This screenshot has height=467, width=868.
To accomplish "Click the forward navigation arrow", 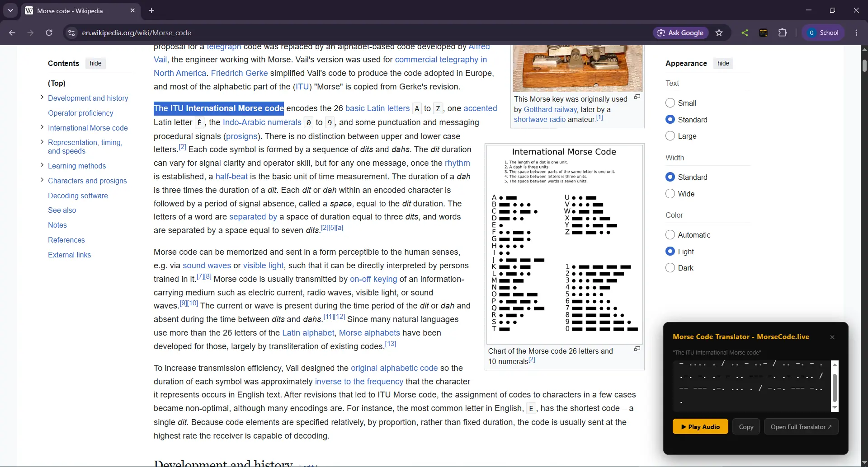I will point(30,33).
